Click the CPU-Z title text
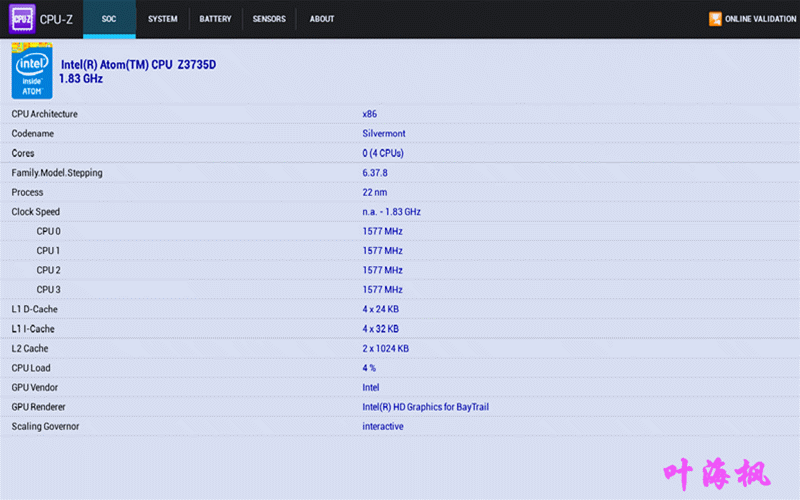This screenshot has width=800, height=500. [56, 19]
